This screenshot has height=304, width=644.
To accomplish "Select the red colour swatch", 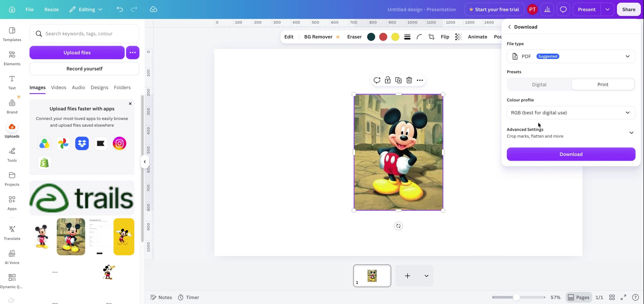I will [383, 37].
